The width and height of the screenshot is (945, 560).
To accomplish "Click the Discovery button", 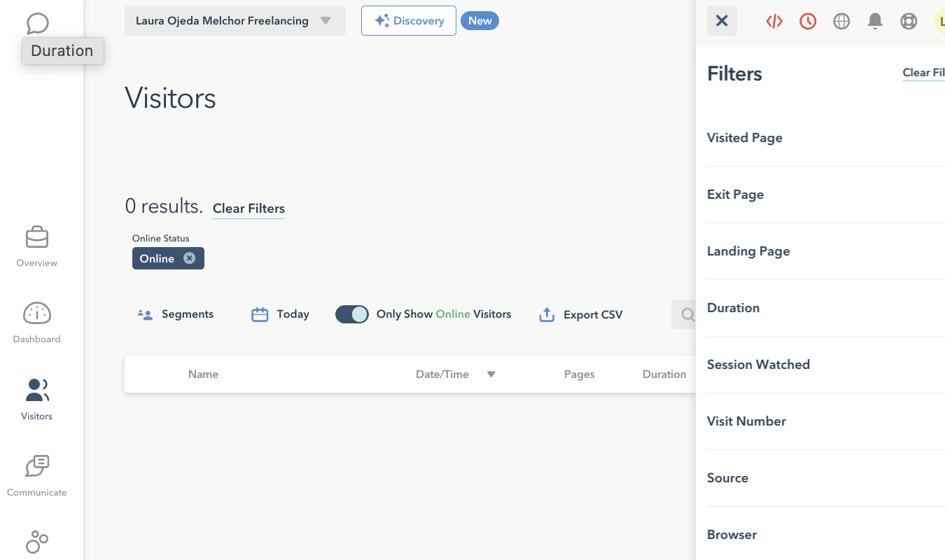I will click(x=409, y=21).
